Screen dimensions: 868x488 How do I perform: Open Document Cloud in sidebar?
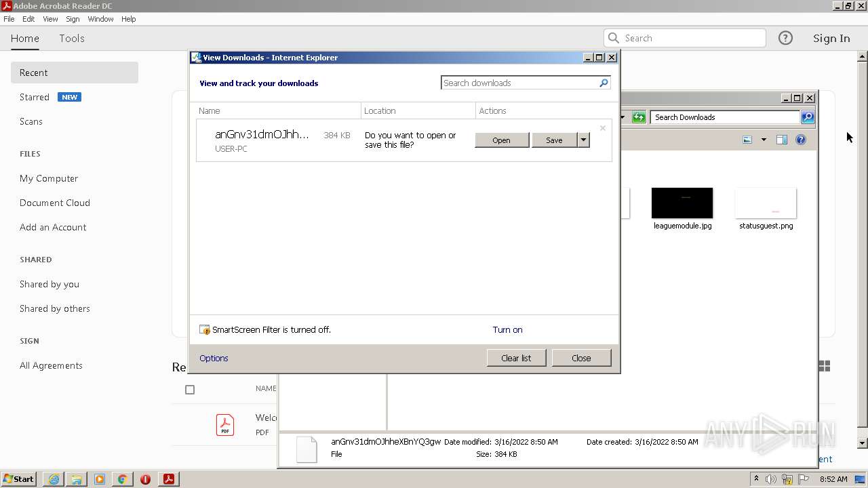click(55, 203)
